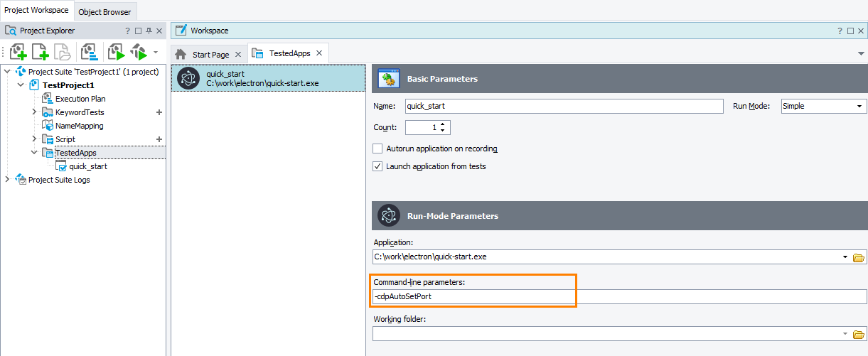The image size is (868, 356).
Task: Click the plus icon next to KeywordTests
Action: coord(159,112)
